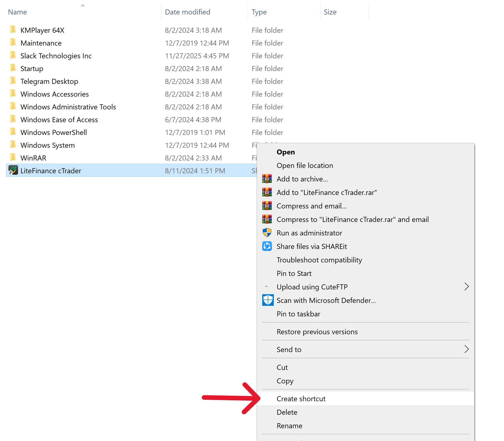The height and width of the screenshot is (441, 504).
Task: Click the WinRAR icon beside Compress and email
Action: coord(267,206)
